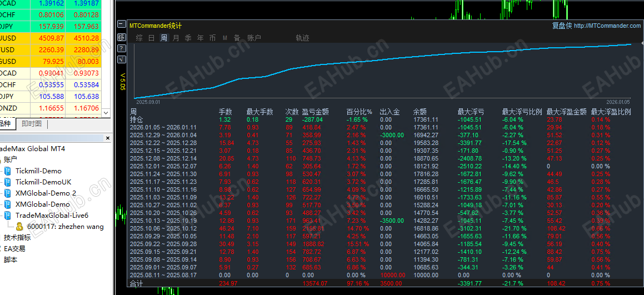The width and height of the screenshot is (644, 295).
Task: Click the 2025.09.01 chart start date label
Action: pyautogui.click(x=148, y=101)
